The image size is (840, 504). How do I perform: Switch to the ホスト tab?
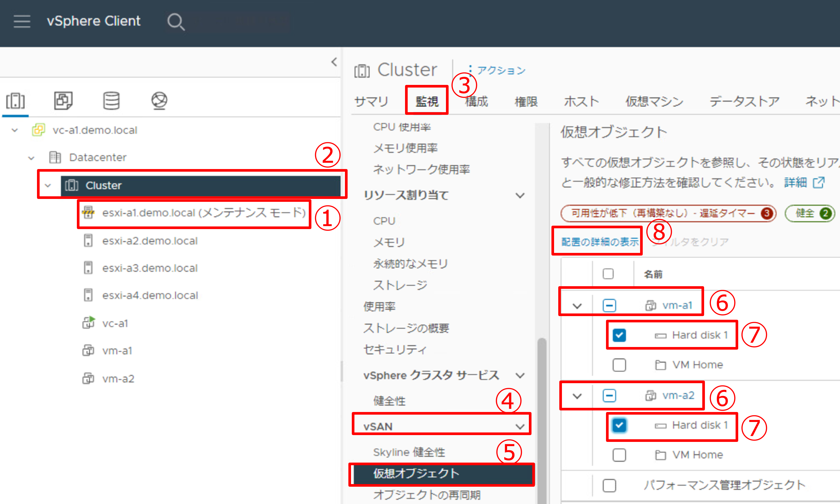[581, 101]
